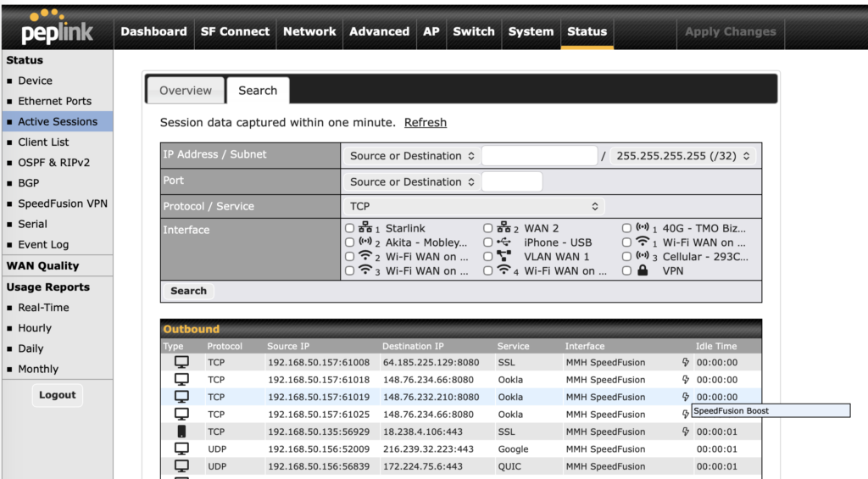
Task: Click the iPhone - USB icon
Action: click(504, 242)
